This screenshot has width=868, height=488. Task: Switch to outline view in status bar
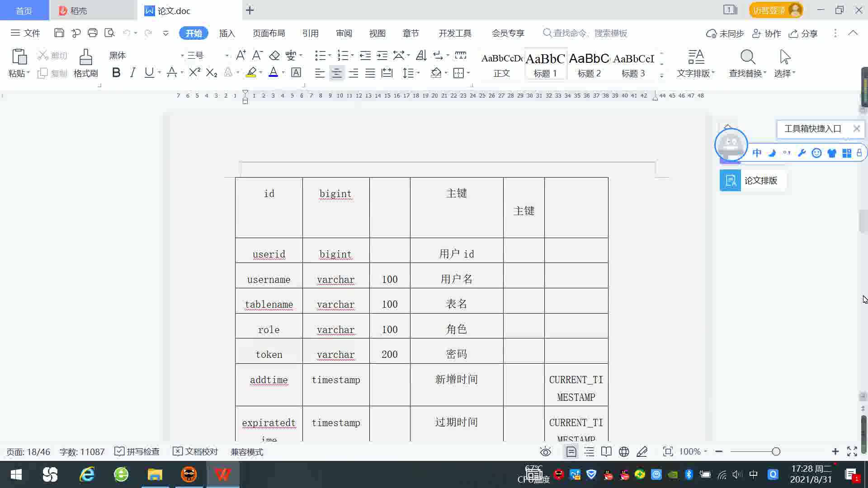tap(589, 451)
